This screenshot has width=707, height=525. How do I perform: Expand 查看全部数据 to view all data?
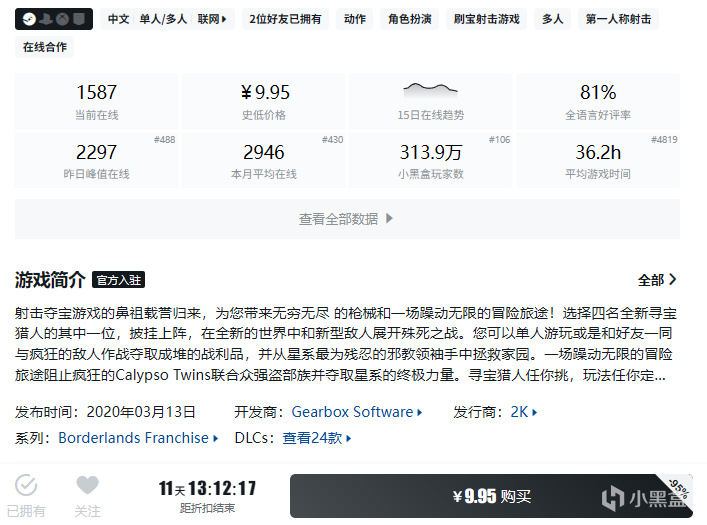[x=347, y=219]
